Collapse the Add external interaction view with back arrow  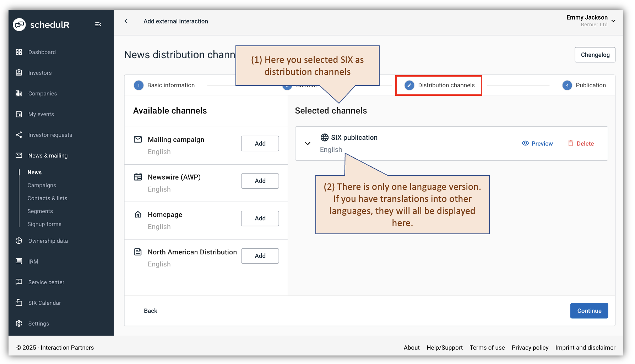pyautogui.click(x=126, y=21)
